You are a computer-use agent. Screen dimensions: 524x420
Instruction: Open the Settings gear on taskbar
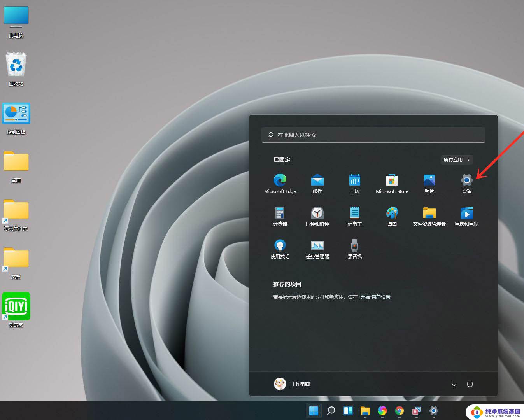coord(433,411)
